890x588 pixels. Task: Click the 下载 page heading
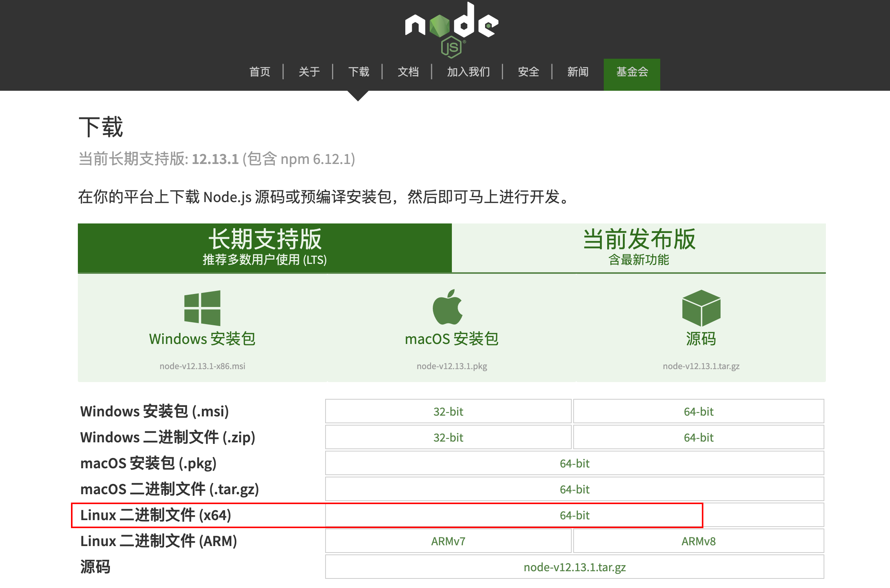coord(101,127)
